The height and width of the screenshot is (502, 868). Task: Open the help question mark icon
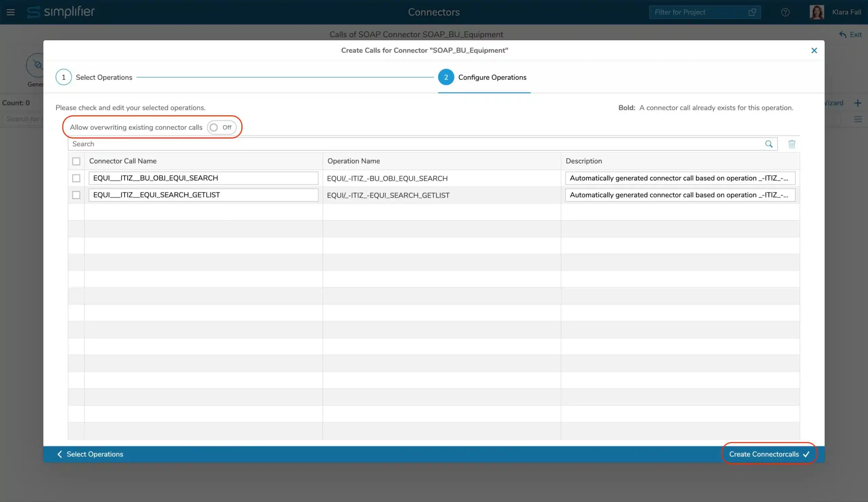tap(785, 13)
